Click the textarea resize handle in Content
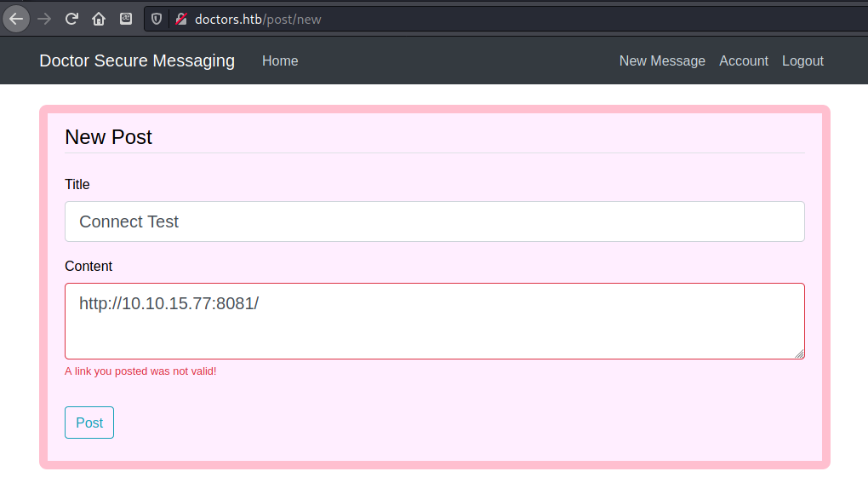Screen dimensions: 868x483 coord(799,354)
